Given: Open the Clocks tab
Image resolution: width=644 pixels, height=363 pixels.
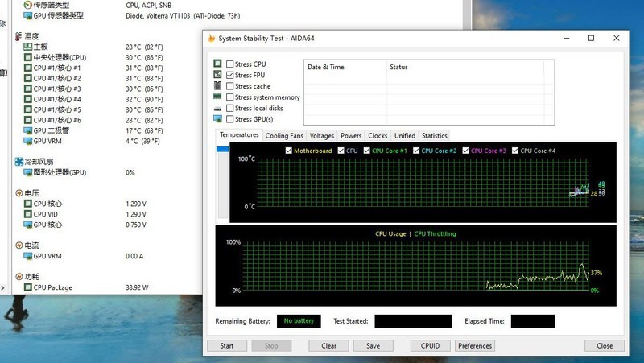Looking at the screenshot, I should point(378,136).
